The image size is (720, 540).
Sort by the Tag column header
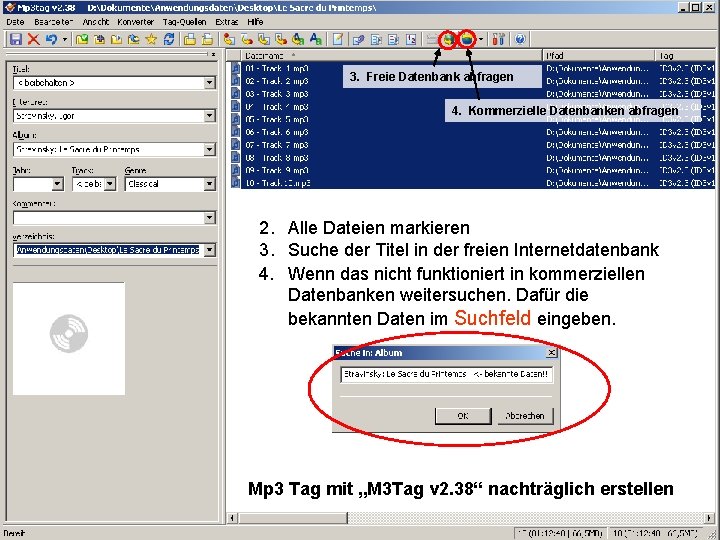[x=686, y=56]
